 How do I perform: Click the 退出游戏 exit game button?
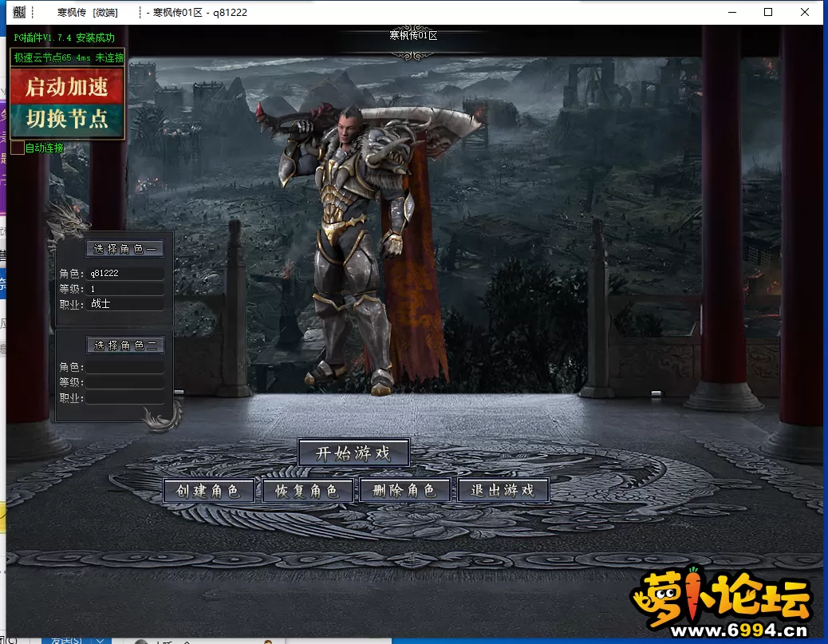pyautogui.click(x=503, y=490)
